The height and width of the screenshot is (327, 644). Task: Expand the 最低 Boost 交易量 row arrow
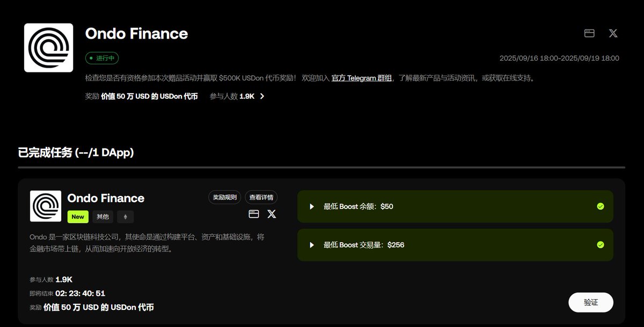[x=312, y=245]
